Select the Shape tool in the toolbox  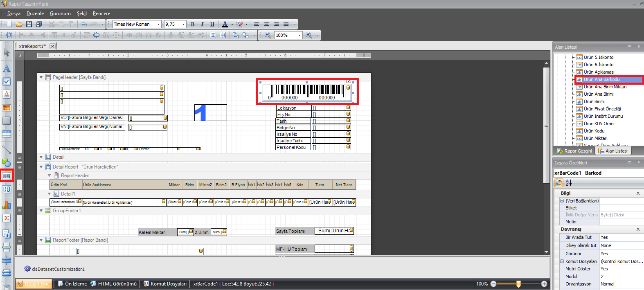(x=7, y=163)
